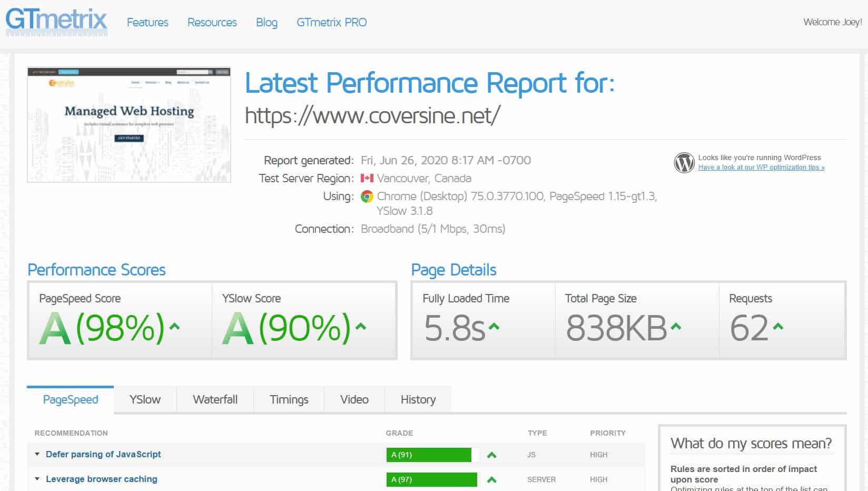Click the 838KB page size value
Screen dimensions: 868x491
616,328
